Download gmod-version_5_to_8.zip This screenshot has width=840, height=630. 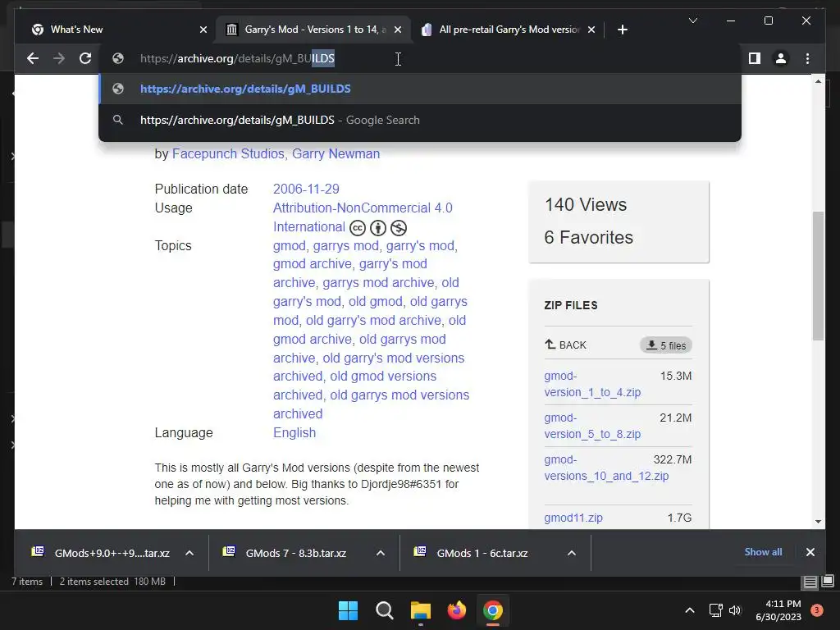click(592, 426)
